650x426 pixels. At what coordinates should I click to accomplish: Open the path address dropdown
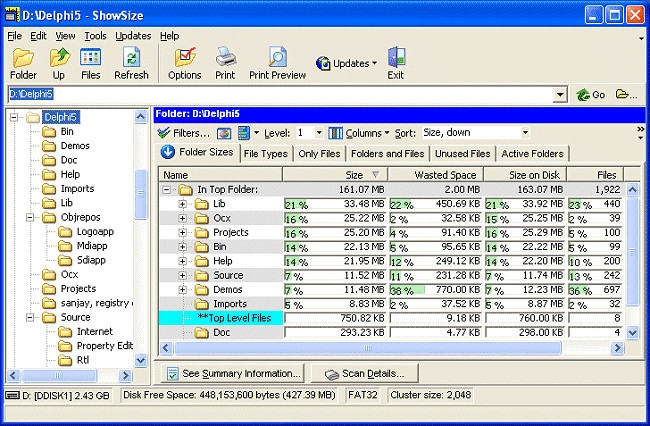(560, 94)
